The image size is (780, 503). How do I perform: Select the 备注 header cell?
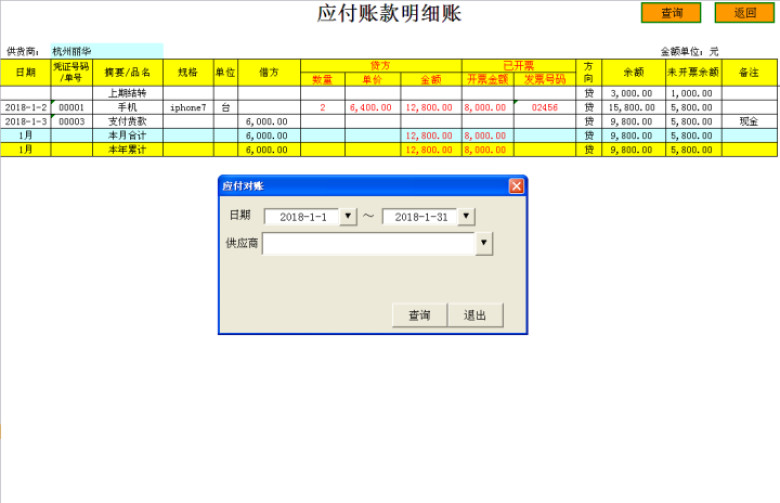click(749, 73)
